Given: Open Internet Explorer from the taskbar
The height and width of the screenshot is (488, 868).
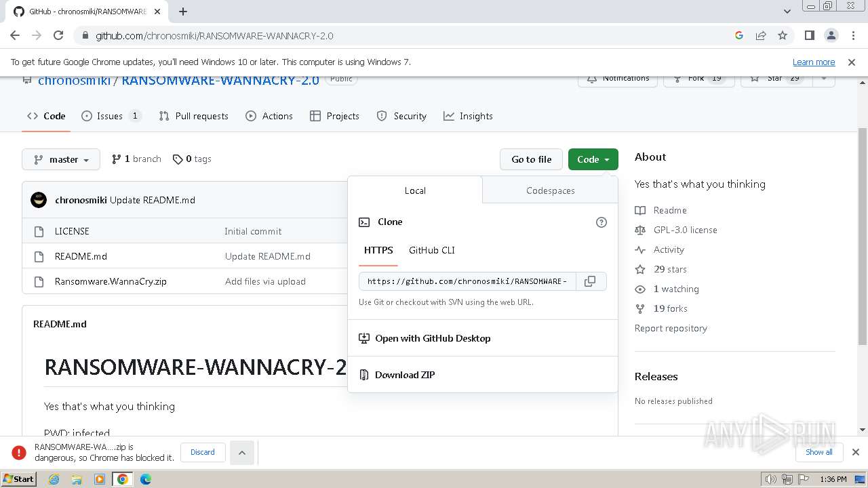Looking at the screenshot, I should (x=54, y=479).
